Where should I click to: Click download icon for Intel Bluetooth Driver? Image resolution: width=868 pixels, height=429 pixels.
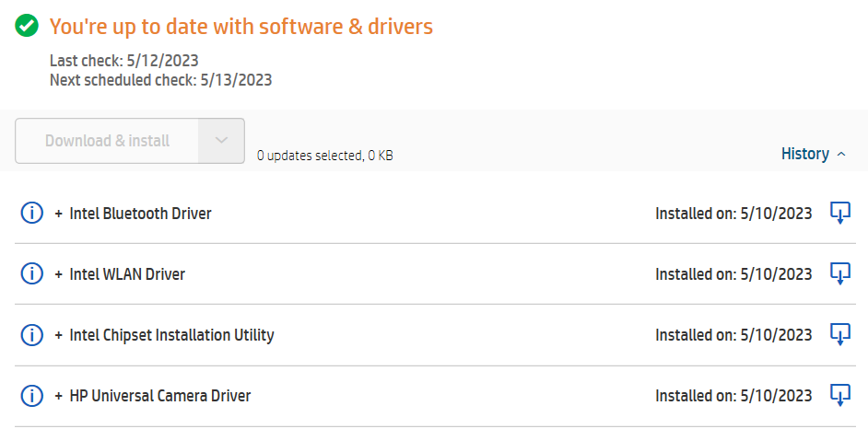point(839,213)
